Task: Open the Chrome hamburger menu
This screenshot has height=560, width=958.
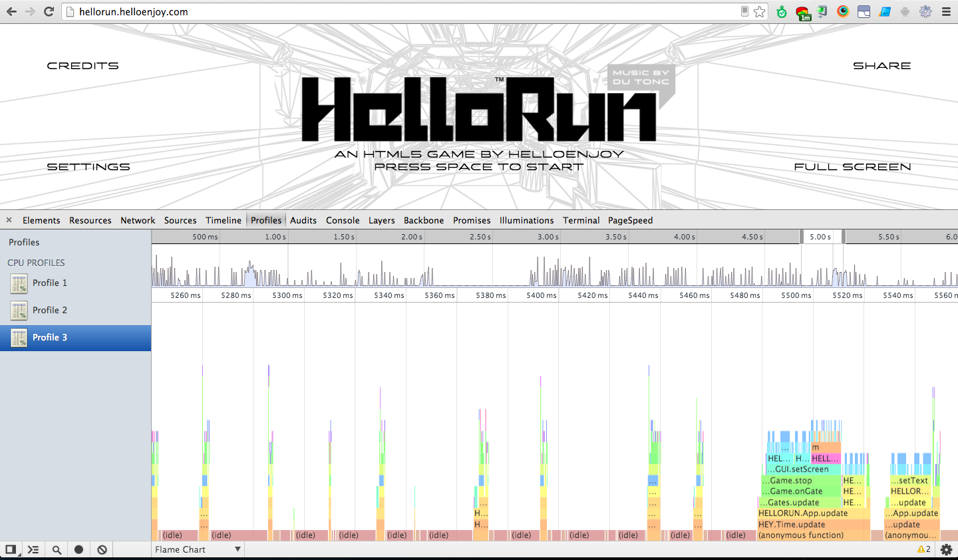Action: tap(946, 12)
